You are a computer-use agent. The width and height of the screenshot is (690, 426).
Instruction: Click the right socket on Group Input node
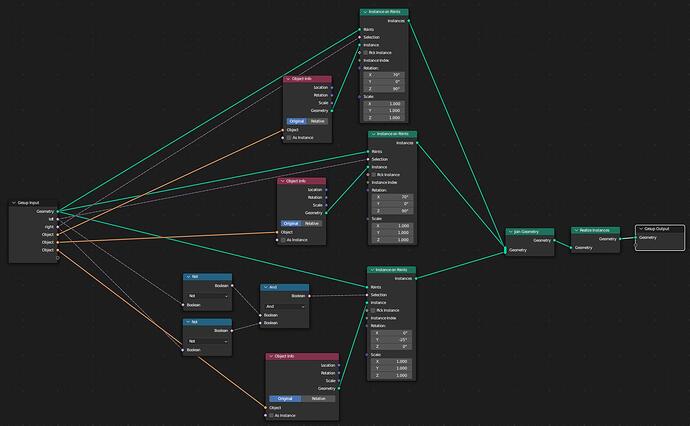[58, 227]
